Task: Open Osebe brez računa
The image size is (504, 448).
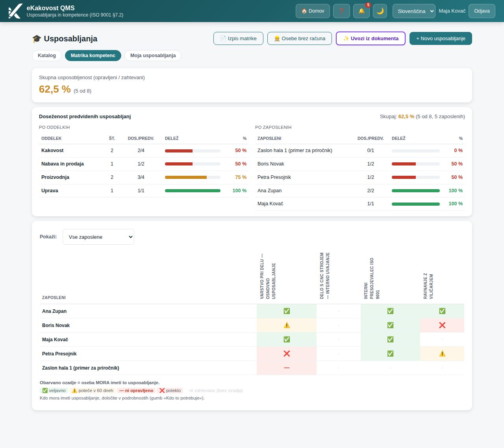Action: click(x=300, y=39)
